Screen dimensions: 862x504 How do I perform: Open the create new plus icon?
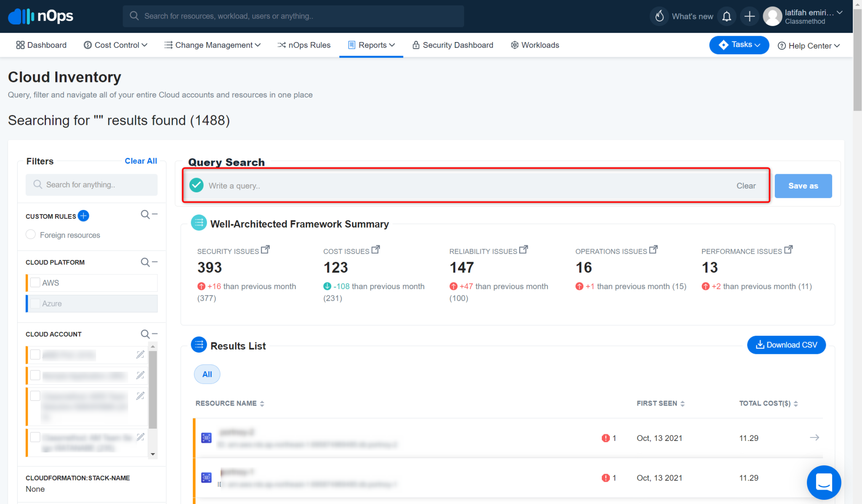(x=750, y=16)
